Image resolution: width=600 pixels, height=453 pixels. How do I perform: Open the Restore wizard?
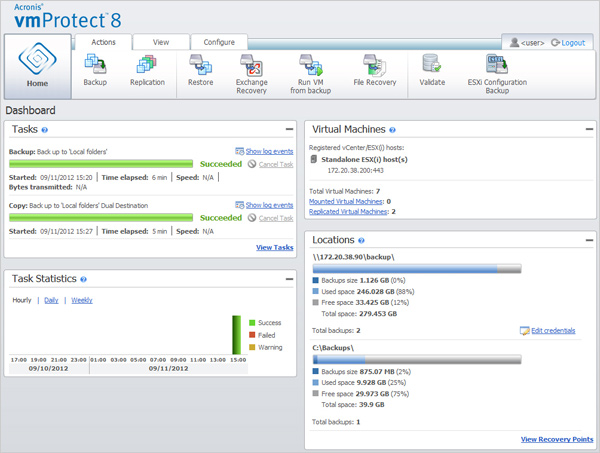(201, 70)
